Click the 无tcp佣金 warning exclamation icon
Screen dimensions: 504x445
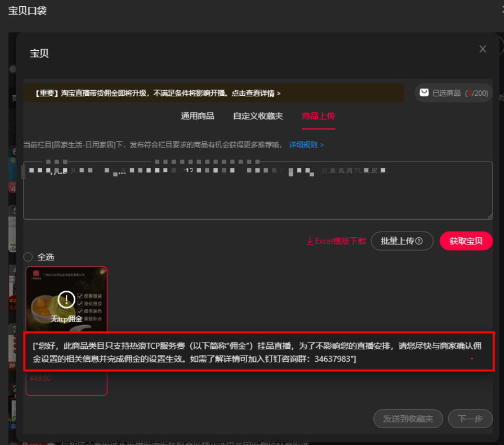66,300
